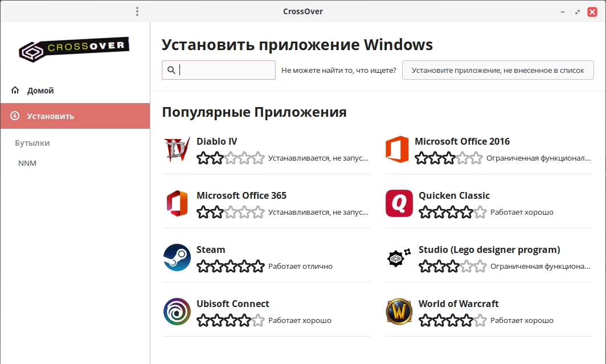Click the Steam title text

[211, 250]
